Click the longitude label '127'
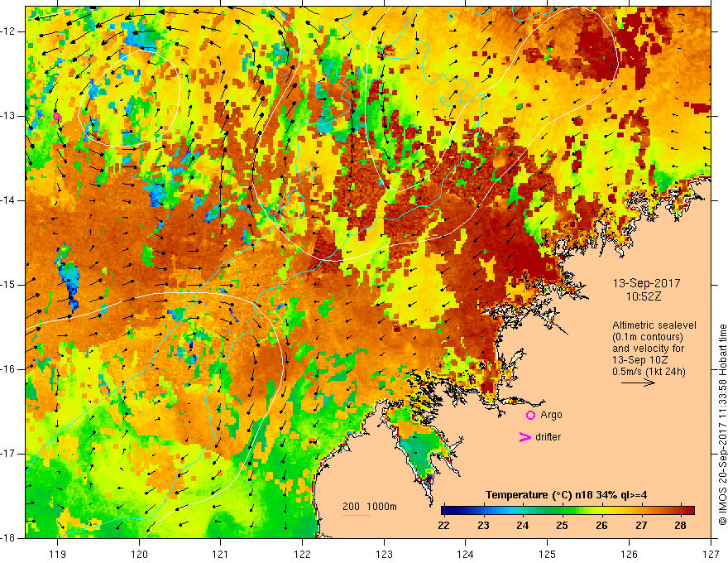 point(711,554)
